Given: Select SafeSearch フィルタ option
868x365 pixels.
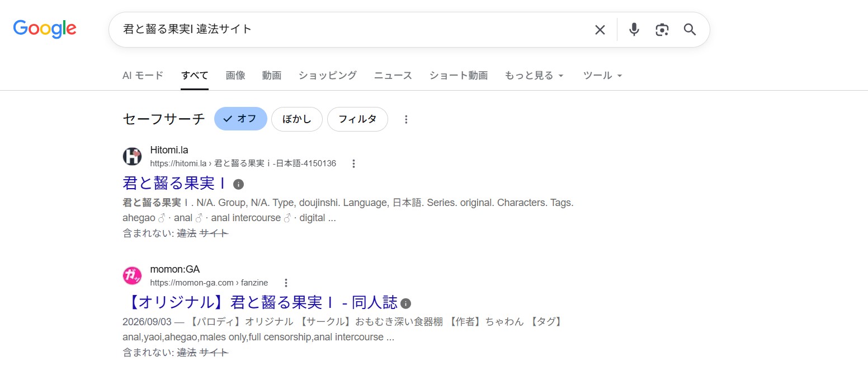Looking at the screenshot, I should (x=357, y=119).
